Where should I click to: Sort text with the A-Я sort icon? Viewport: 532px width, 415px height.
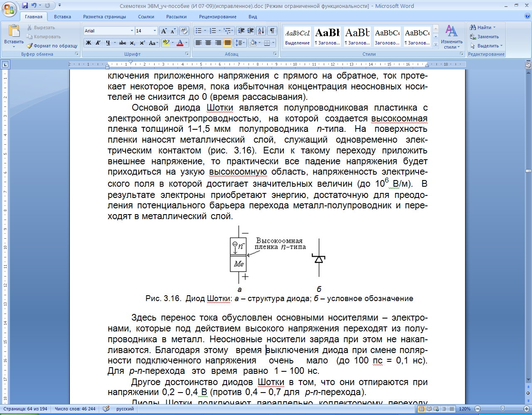261,31
